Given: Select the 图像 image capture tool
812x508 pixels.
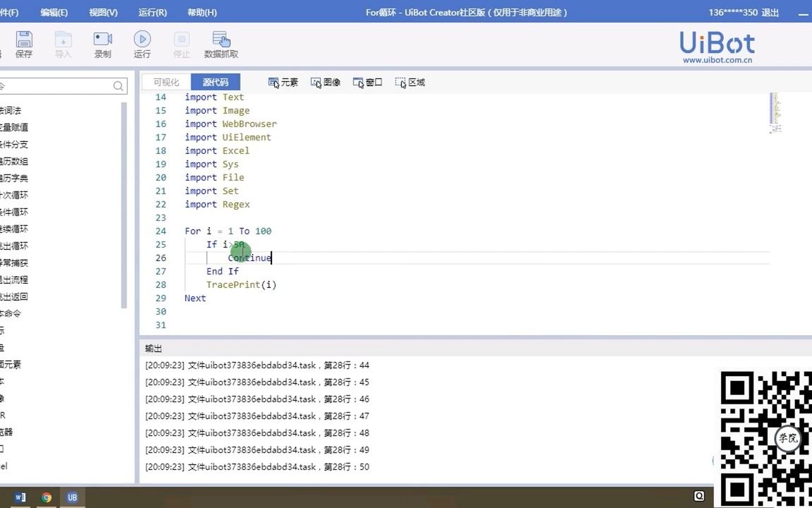Looking at the screenshot, I should 325,82.
